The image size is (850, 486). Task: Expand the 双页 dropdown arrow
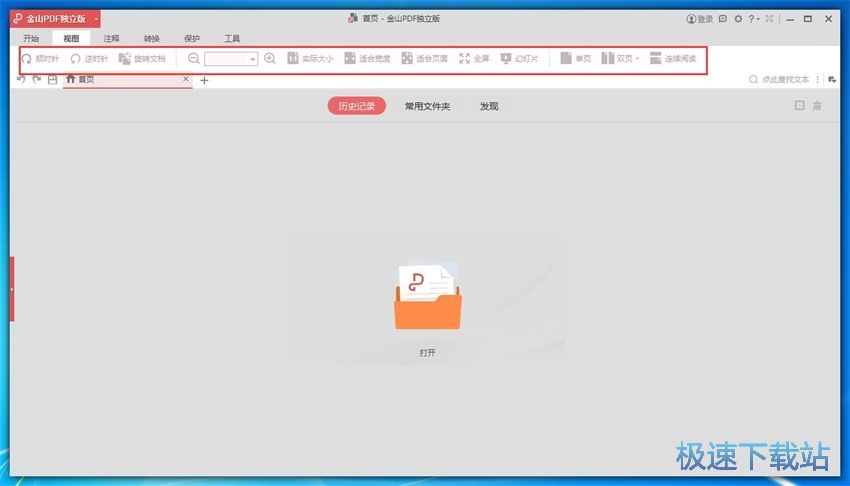[638, 59]
